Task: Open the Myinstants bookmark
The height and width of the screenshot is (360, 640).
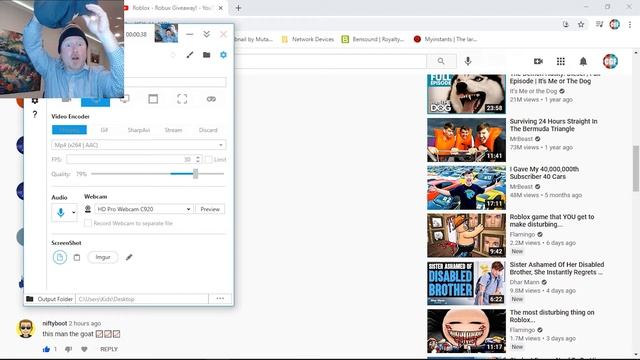Action: tap(445, 39)
